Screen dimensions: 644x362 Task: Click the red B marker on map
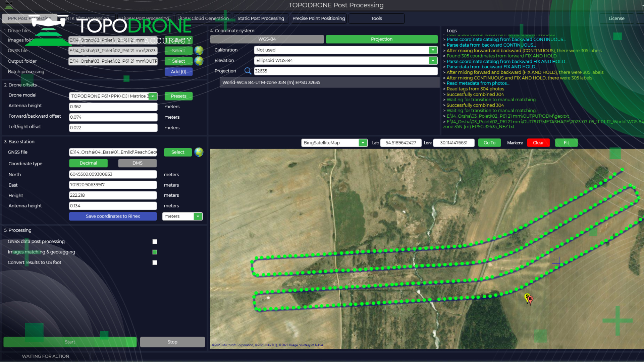click(x=530, y=299)
